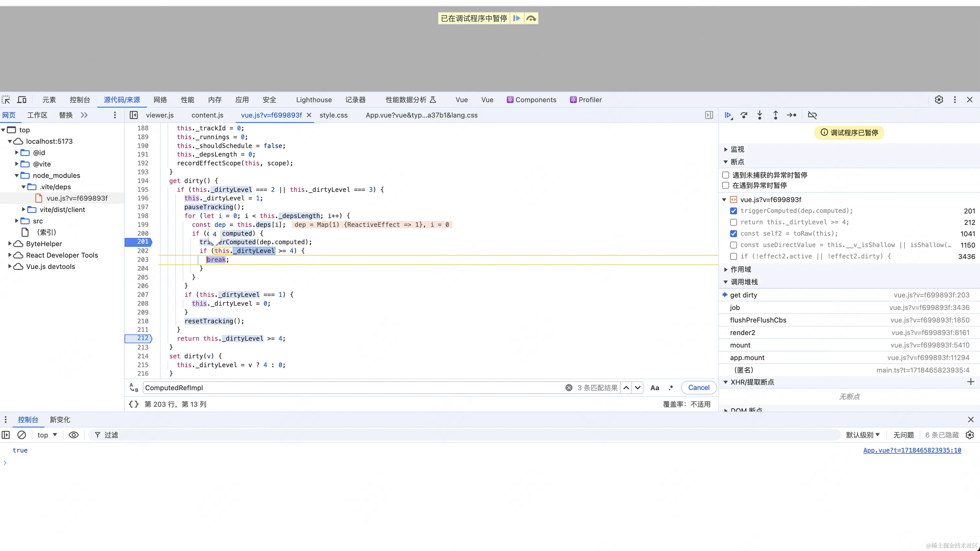Click the step into next function icon

pyautogui.click(x=760, y=115)
